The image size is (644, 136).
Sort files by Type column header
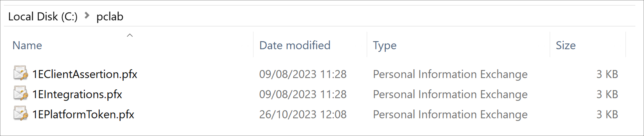tap(385, 45)
